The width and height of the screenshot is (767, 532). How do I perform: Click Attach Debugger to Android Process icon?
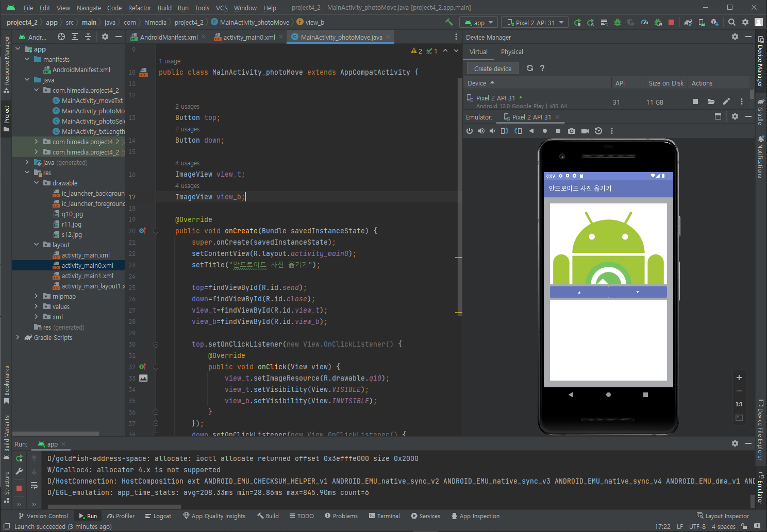coord(658,23)
